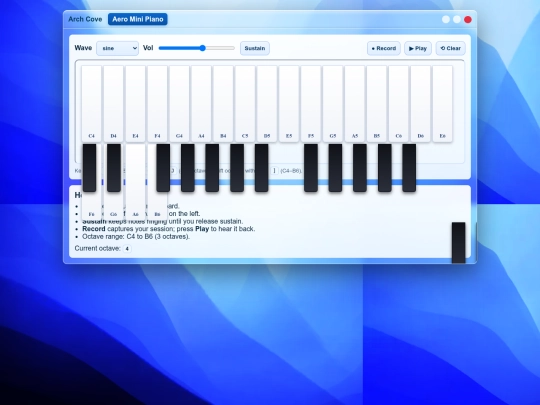Play the F5 white key
The width and height of the screenshot is (540, 405).
click(311, 104)
